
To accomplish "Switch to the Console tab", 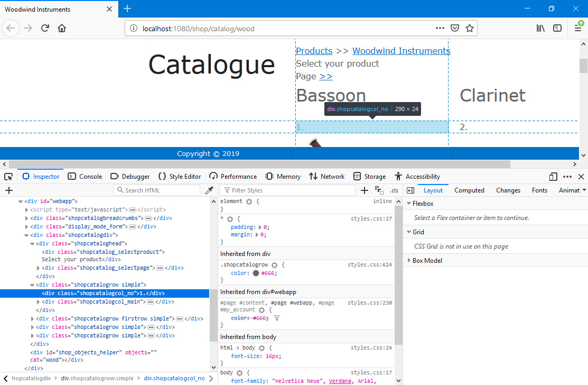I will tap(85, 177).
